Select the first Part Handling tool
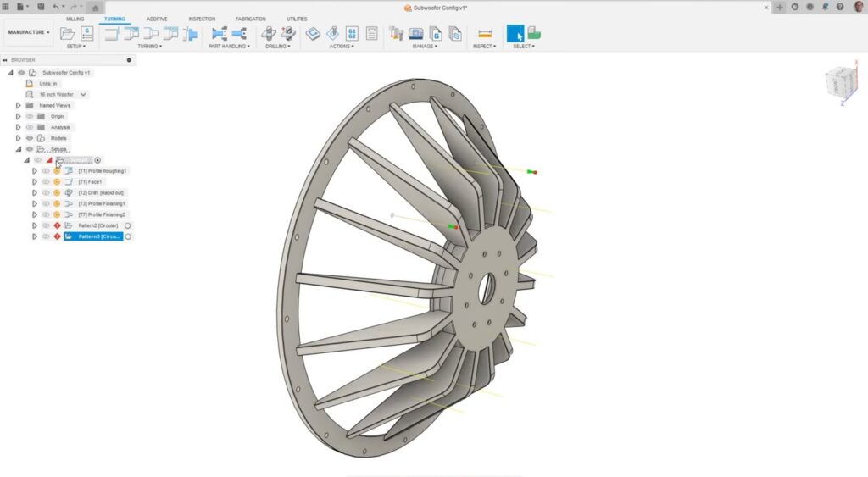The height and width of the screenshot is (477, 868). [220, 34]
